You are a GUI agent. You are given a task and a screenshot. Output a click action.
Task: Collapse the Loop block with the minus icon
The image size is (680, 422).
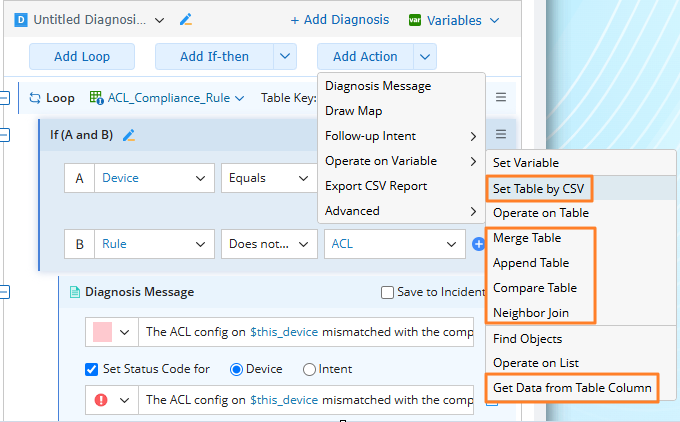pos(4,98)
